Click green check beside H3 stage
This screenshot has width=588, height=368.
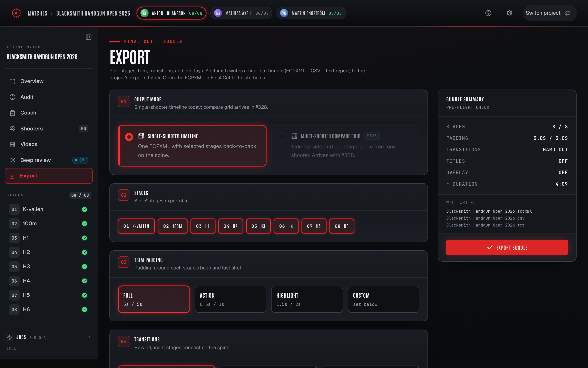85,267
